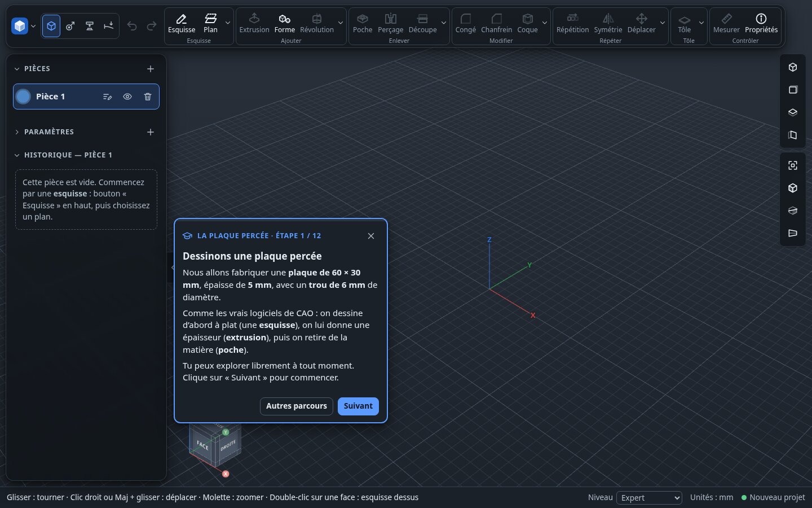
Task: Click the Pièce 1 blue color swatch
Action: point(23,97)
